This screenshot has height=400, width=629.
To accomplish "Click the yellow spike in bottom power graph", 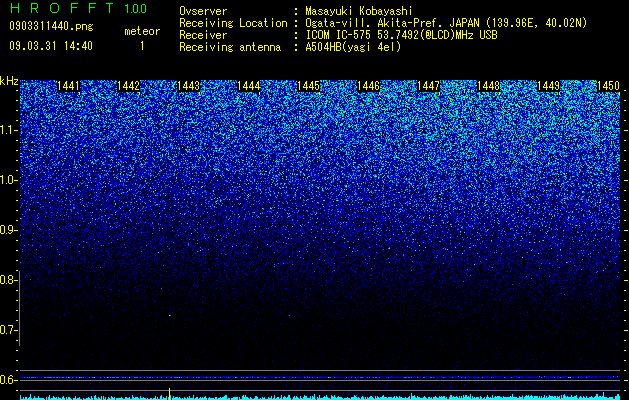I will coord(170,393).
